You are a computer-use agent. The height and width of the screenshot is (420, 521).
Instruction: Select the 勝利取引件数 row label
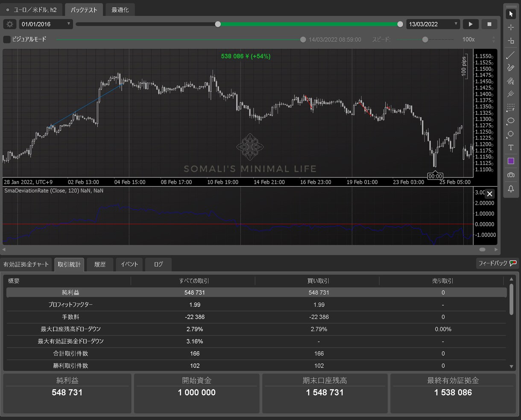click(x=70, y=366)
